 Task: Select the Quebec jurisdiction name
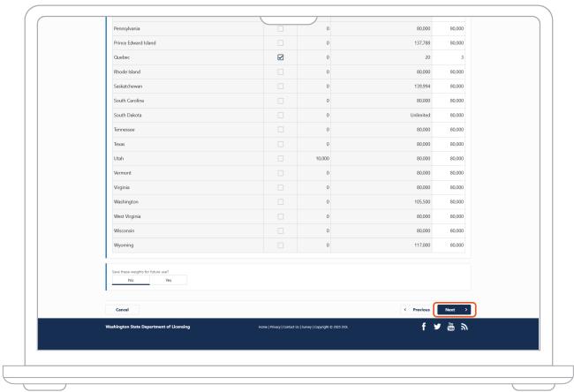tap(122, 57)
